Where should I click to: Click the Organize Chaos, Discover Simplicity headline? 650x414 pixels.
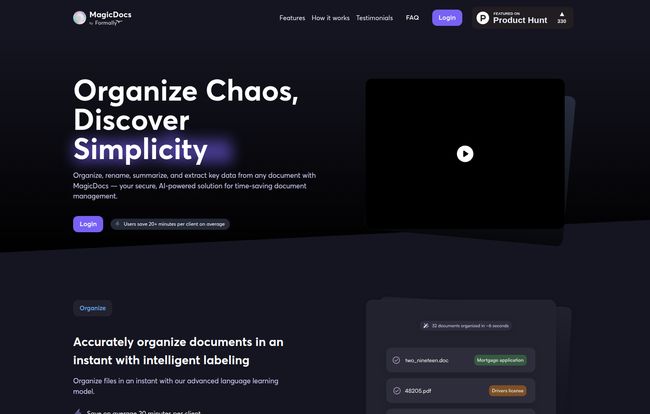(186, 120)
